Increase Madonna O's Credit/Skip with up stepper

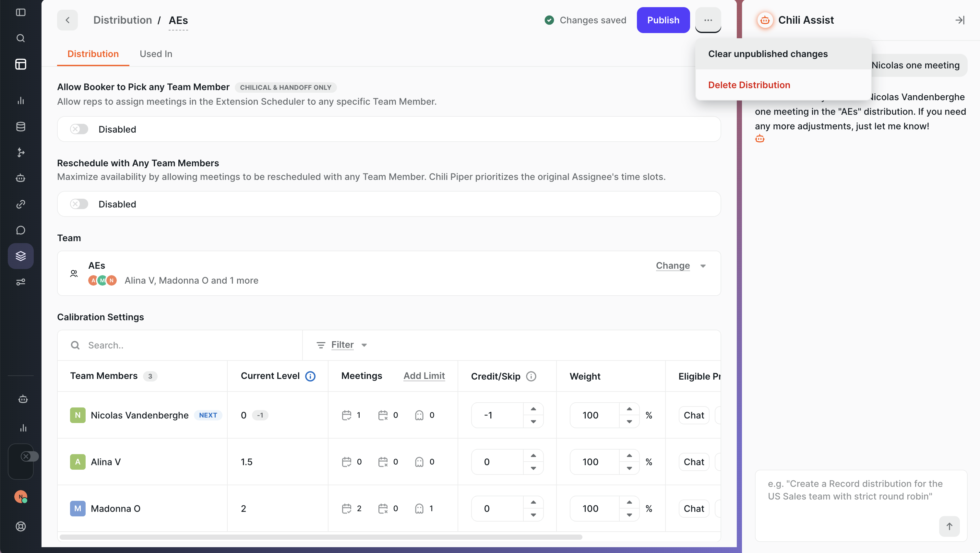tap(534, 502)
